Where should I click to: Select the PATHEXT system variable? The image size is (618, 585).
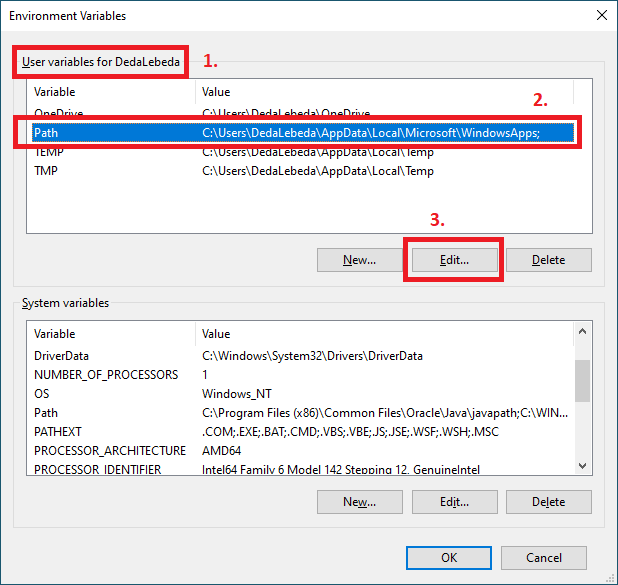pos(59,432)
